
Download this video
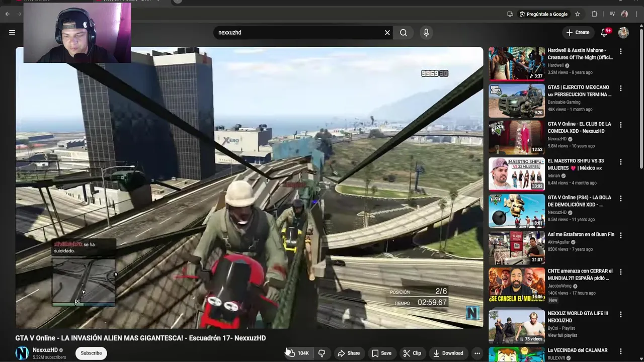448,353
